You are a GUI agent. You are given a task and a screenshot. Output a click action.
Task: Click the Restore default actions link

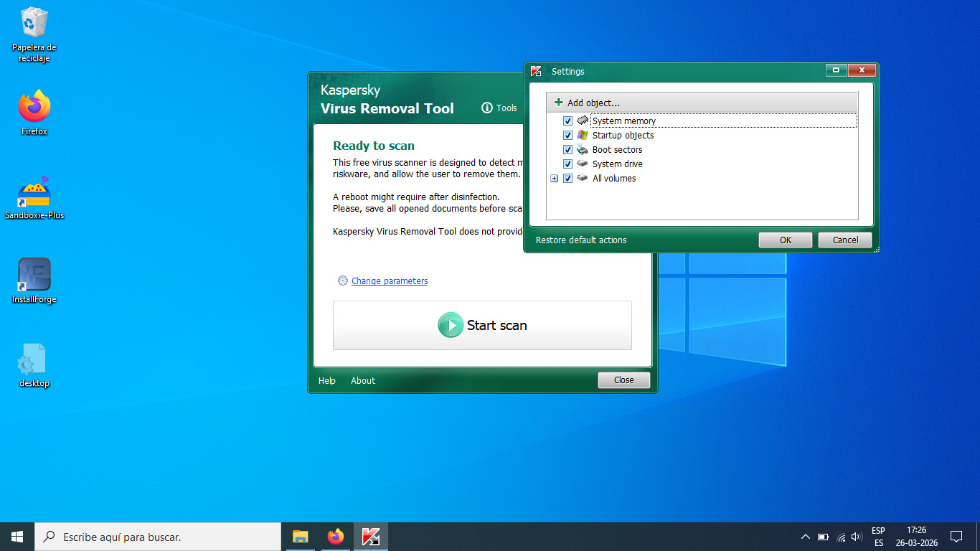pos(581,240)
